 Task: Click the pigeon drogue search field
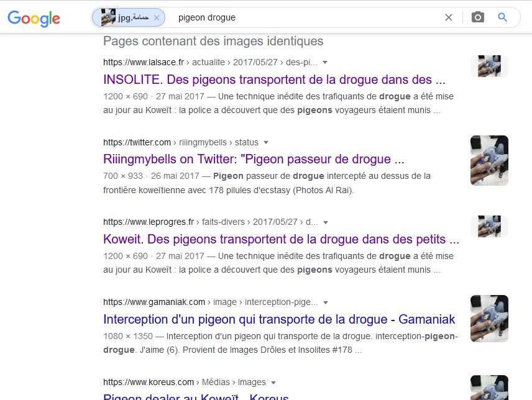pos(305,18)
